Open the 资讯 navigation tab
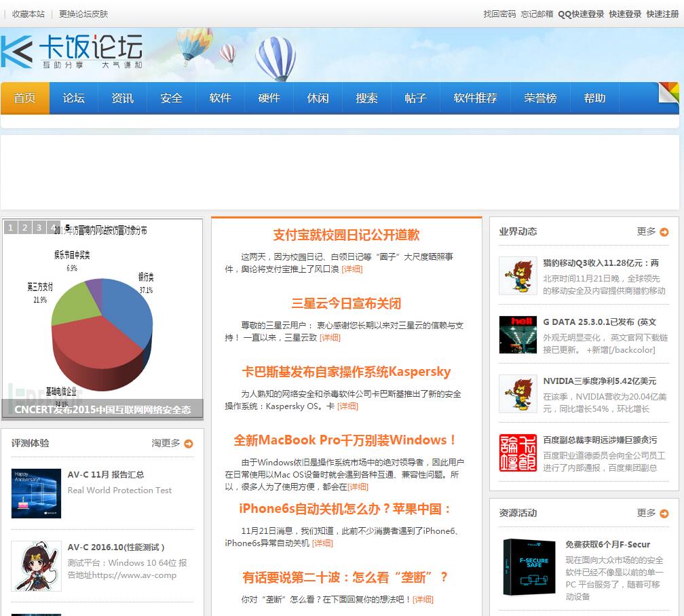 click(x=123, y=98)
